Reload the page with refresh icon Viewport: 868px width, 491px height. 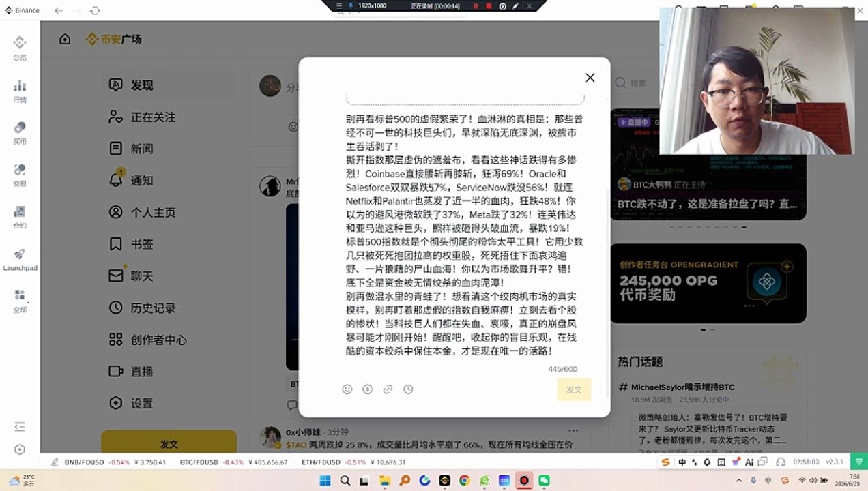pos(95,10)
